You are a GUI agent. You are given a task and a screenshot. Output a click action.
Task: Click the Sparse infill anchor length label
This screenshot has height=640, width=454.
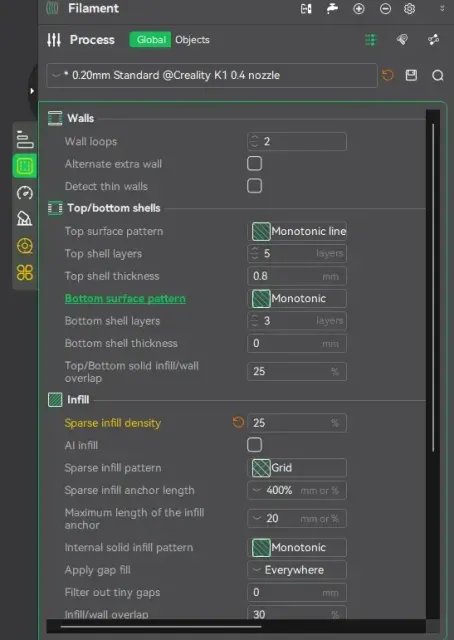[129, 490]
